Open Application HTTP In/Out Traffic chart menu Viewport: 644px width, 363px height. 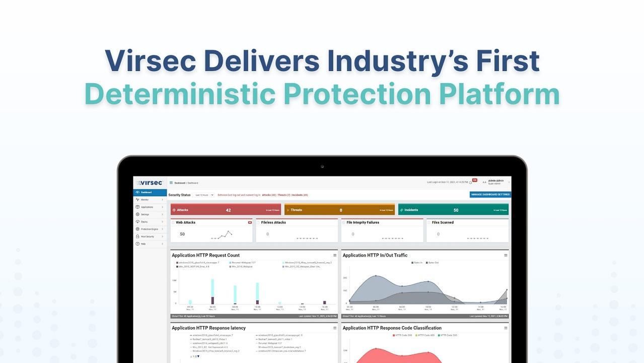pos(506,256)
